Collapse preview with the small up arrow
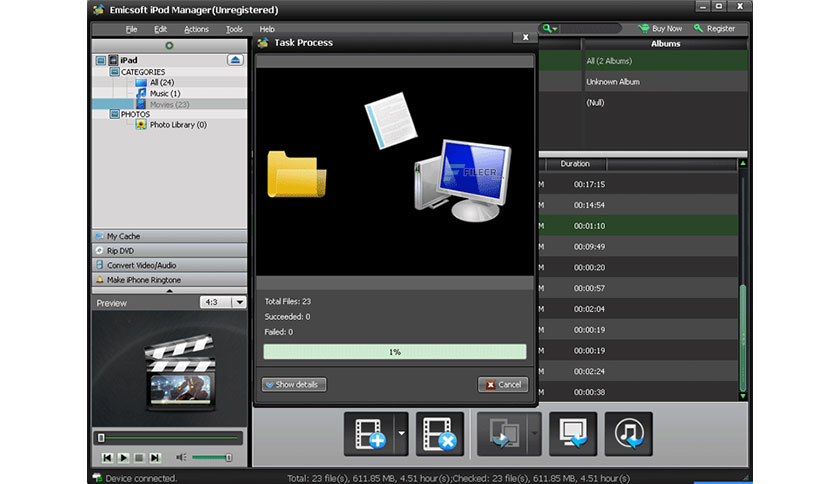Viewport: 836px width, 484px height. (x=170, y=291)
